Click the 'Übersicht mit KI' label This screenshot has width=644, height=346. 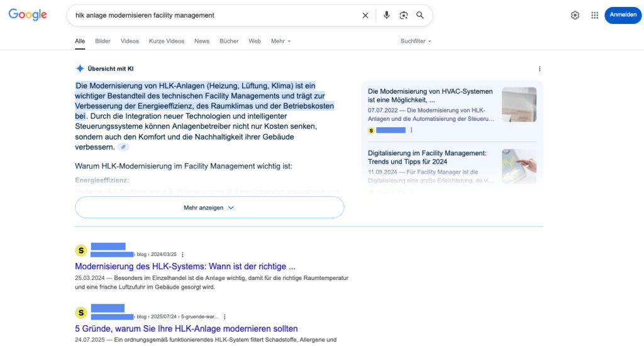(x=111, y=69)
